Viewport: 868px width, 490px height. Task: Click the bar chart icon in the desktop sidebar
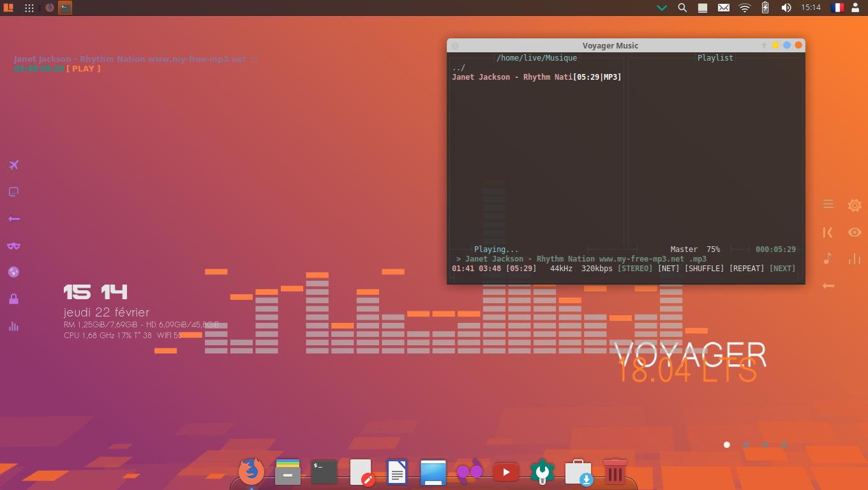(13, 326)
